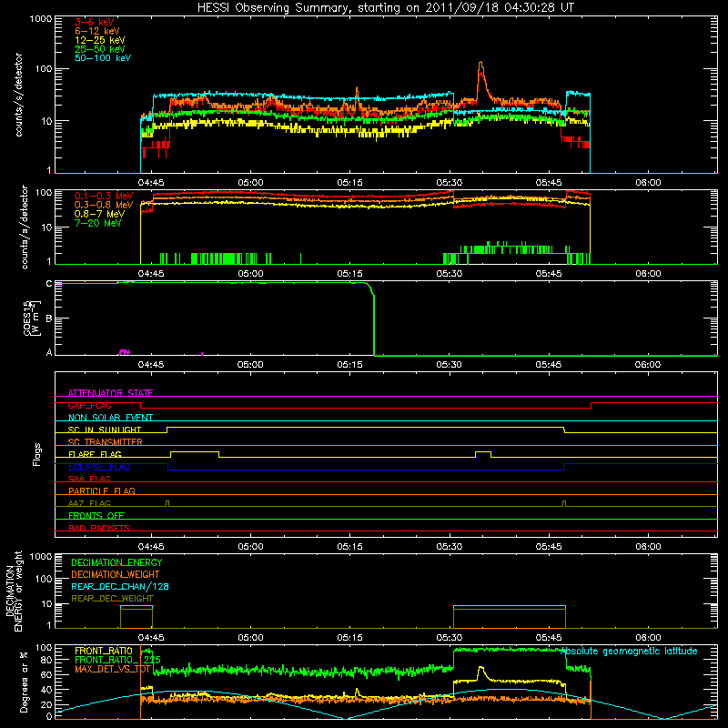728x728 pixels.
Task: Click the 25-50 keV legend entry
Action: 100,49
